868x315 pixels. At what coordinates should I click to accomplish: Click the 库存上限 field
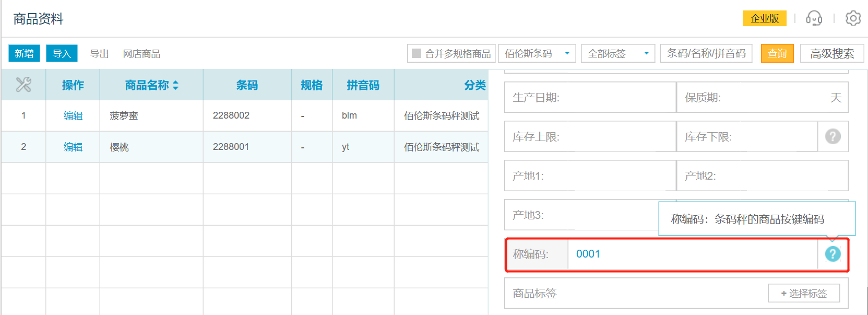pos(590,136)
